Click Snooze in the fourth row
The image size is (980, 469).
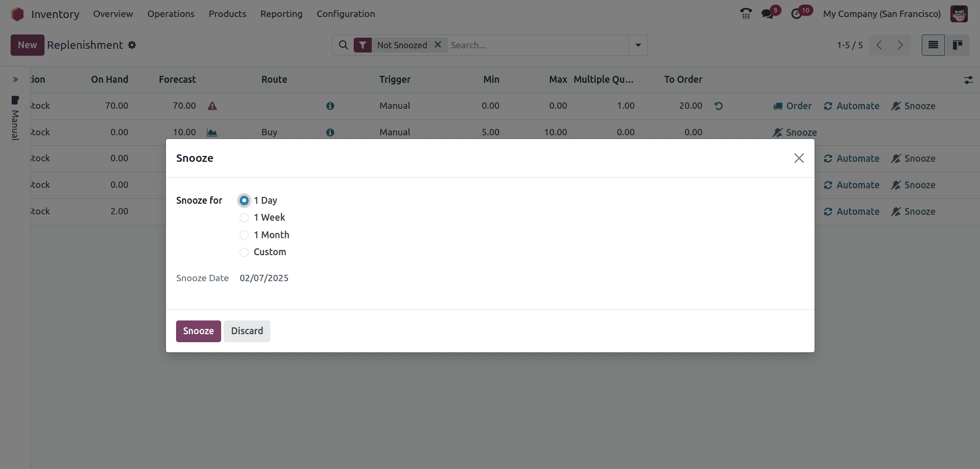point(913,185)
